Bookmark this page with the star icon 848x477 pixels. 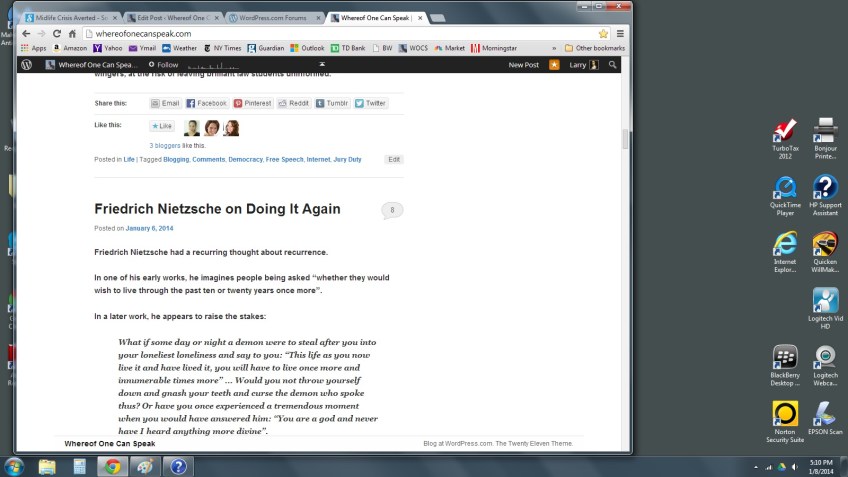point(603,33)
